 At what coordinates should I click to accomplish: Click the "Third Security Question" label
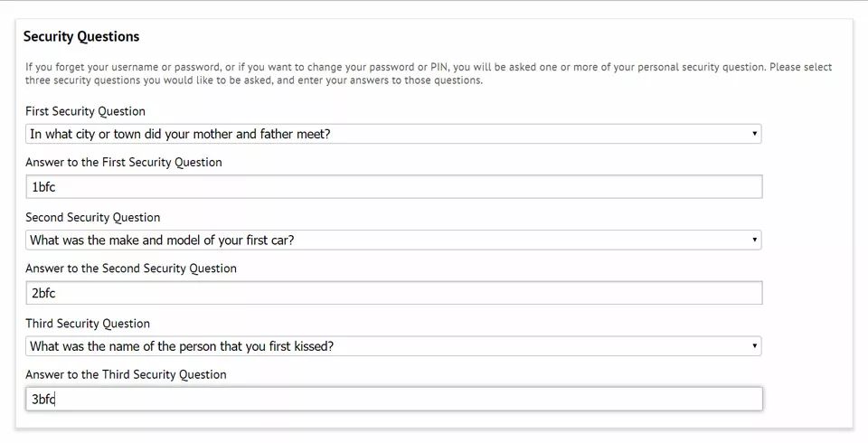88,324
